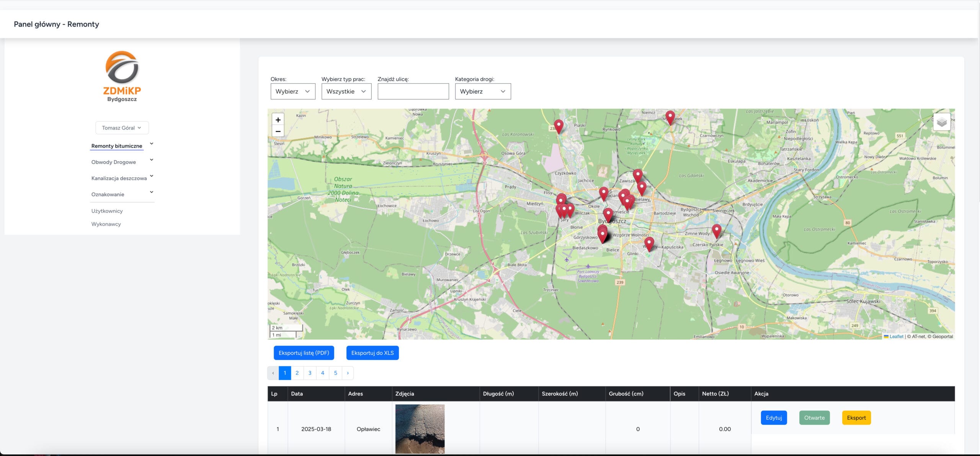Screen dimensions: 980x456
Task: Go to page 3 in pagination
Action: click(x=310, y=373)
